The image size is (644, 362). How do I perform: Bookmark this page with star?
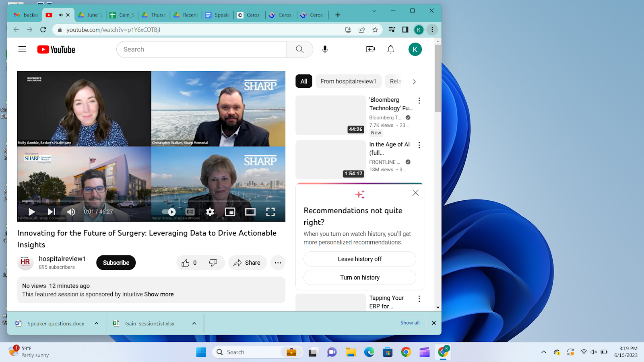coord(375,30)
